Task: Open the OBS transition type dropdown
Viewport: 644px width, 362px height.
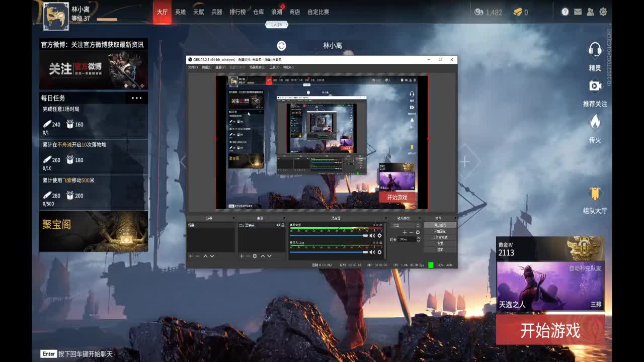Action: pos(406,225)
